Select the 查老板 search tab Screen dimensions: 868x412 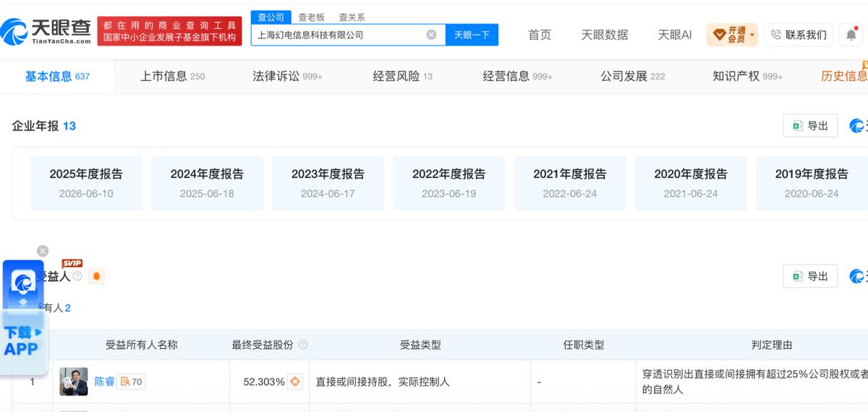[x=312, y=17]
